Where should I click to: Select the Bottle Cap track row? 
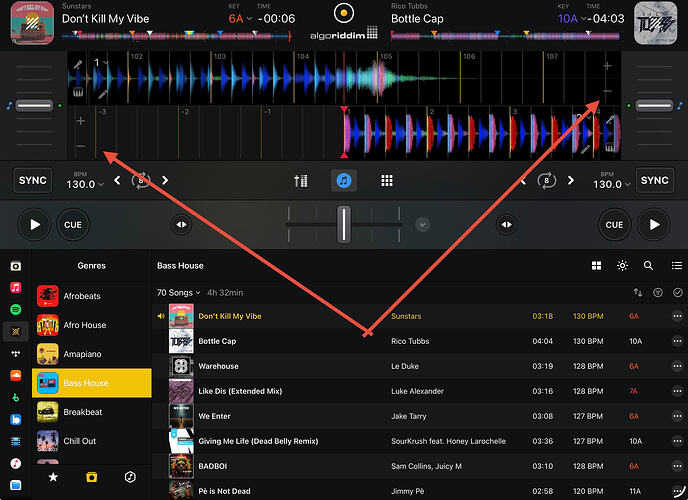point(400,341)
